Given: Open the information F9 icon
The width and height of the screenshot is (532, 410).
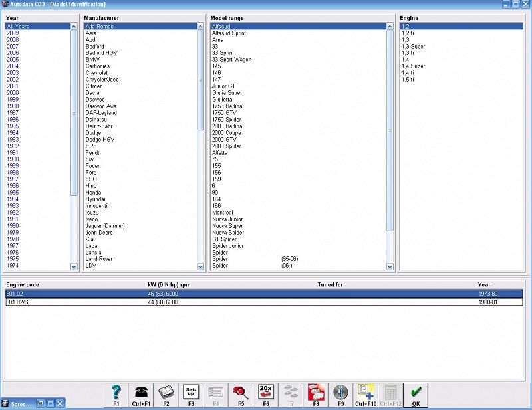Looking at the screenshot, I should (x=340, y=395).
